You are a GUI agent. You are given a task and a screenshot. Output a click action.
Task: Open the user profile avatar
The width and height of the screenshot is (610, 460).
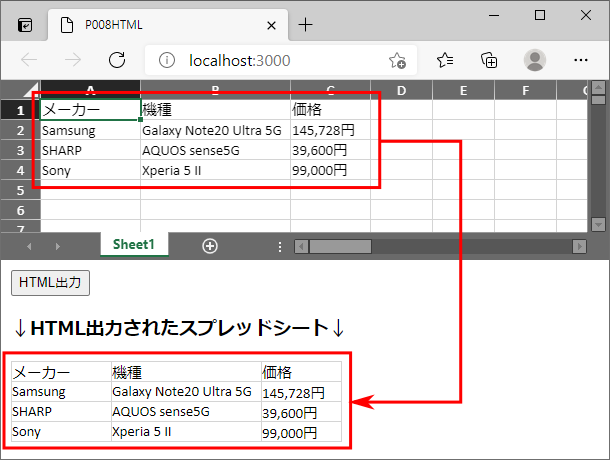pyautogui.click(x=535, y=60)
